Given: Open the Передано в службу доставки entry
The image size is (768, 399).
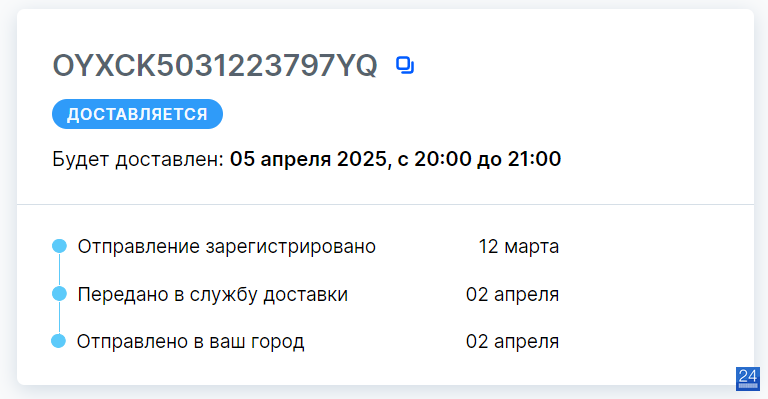Looking at the screenshot, I should (213, 294).
